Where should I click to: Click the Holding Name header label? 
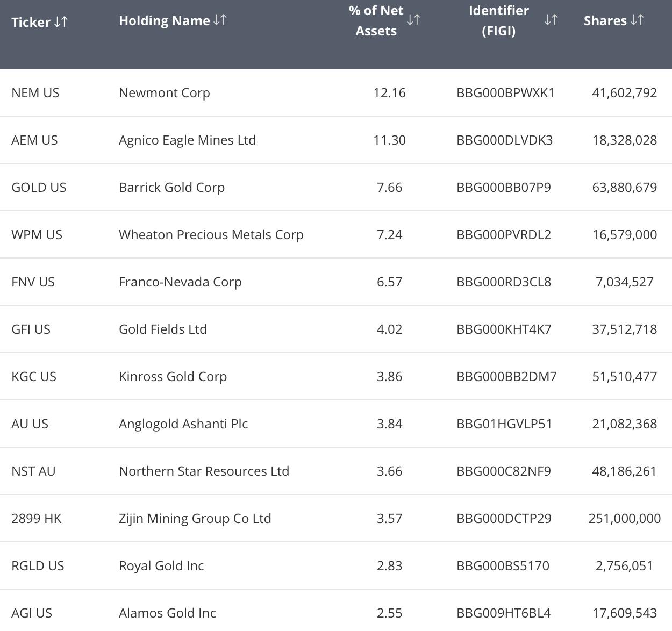[x=164, y=21]
